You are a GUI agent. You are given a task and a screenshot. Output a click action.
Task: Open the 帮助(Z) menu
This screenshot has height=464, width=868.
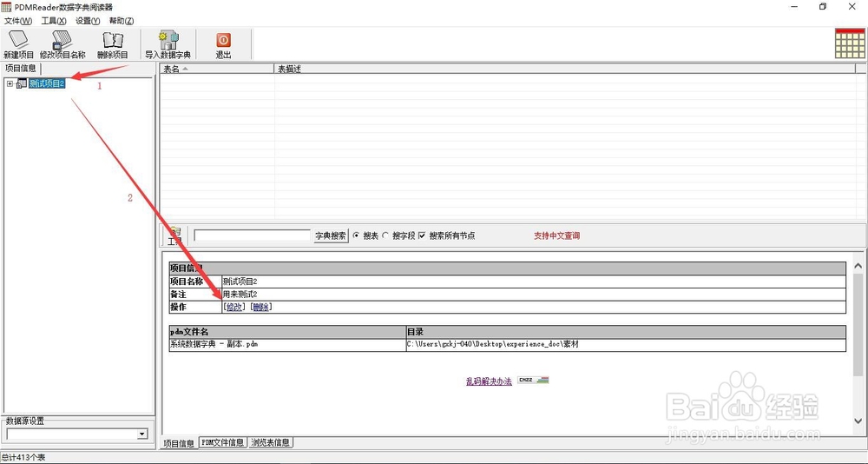pos(122,21)
